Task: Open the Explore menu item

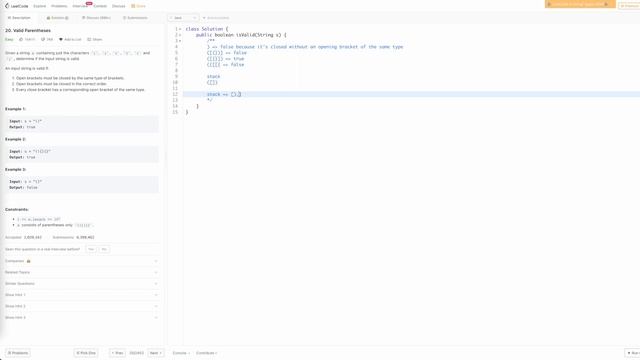Action: pos(40,6)
